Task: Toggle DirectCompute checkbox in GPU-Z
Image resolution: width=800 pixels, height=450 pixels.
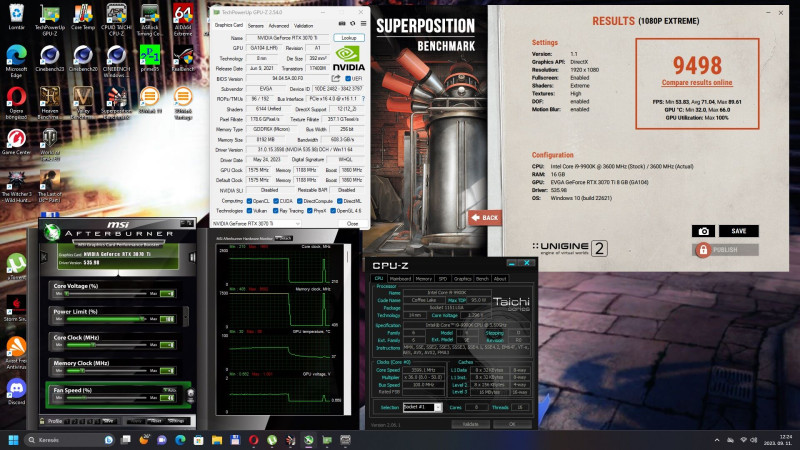Action: click(299, 201)
